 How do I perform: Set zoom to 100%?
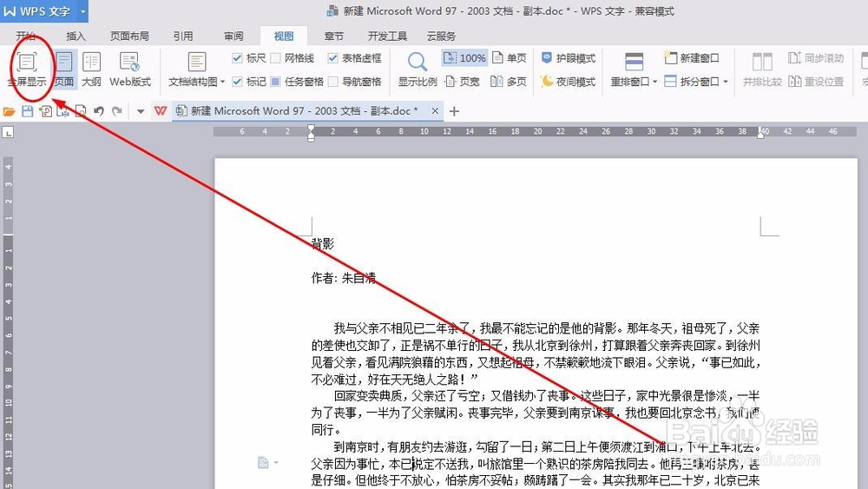(x=465, y=57)
